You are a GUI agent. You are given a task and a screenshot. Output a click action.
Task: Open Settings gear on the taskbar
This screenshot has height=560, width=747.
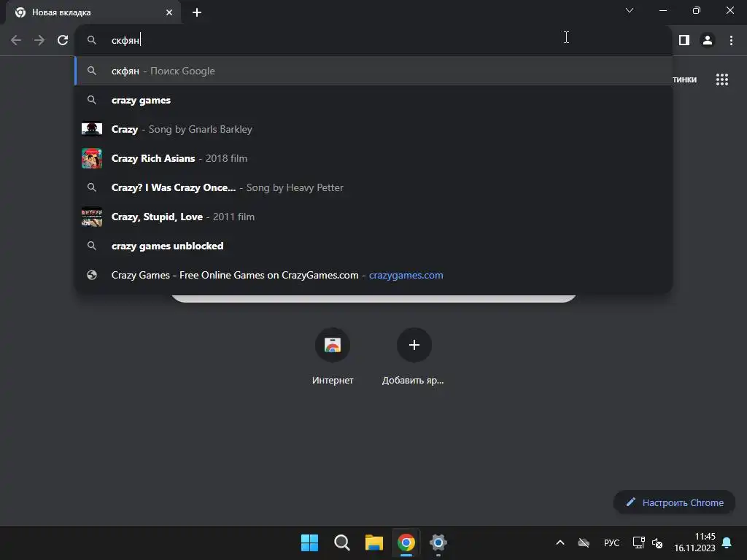pyautogui.click(x=438, y=542)
